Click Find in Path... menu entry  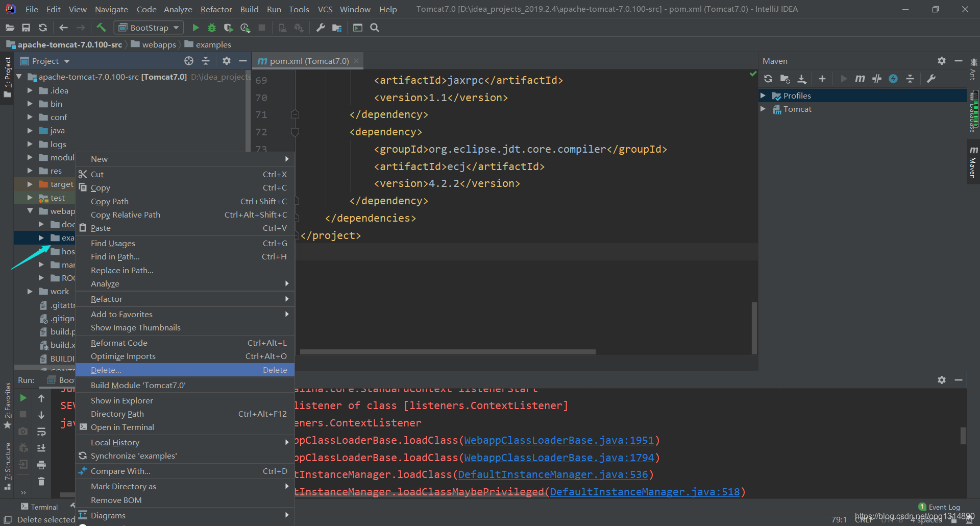[x=185, y=256]
